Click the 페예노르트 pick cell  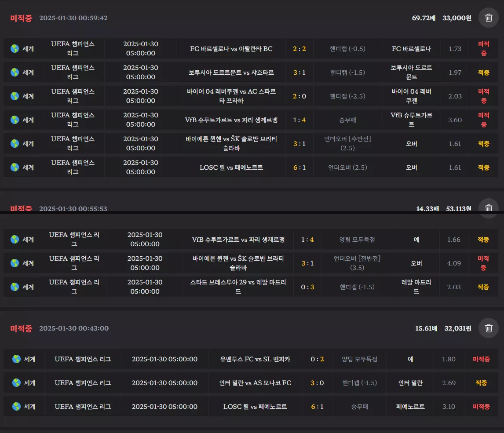[410, 407]
